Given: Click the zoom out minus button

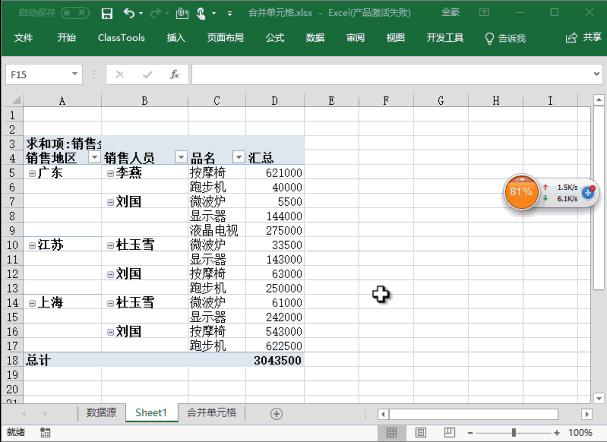Looking at the screenshot, I should 470,433.
